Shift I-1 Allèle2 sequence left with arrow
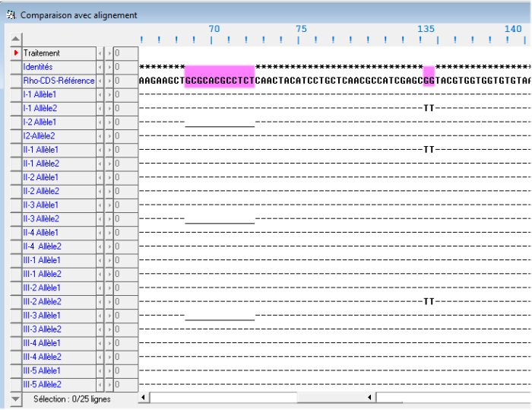This screenshot has height=410, width=532. pos(100,108)
